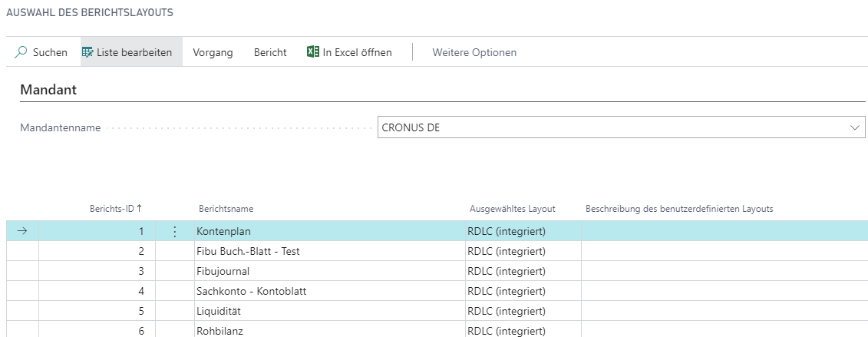The image size is (868, 337).
Task: Click the CRONUS DE field
Action: [x=621, y=127]
